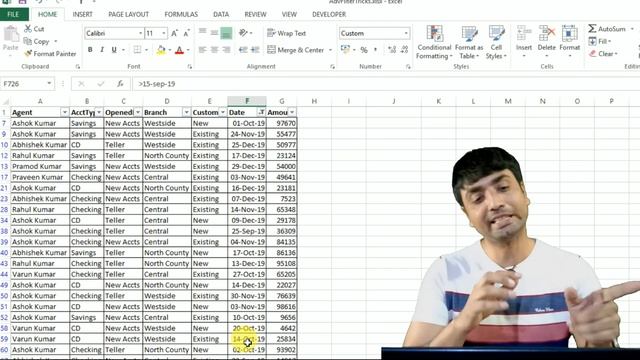
Task: Open the Calibri font name dropdown
Action: tap(140, 33)
